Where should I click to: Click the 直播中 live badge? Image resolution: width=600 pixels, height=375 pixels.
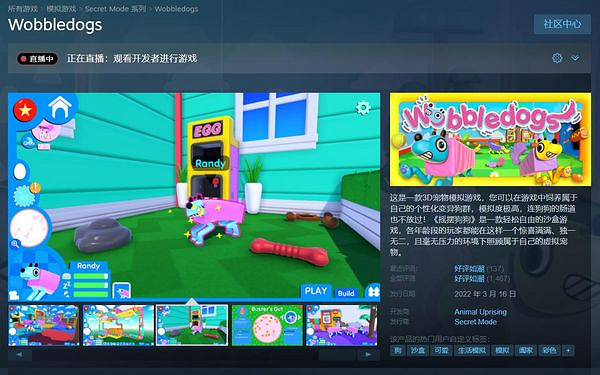pyautogui.click(x=38, y=59)
